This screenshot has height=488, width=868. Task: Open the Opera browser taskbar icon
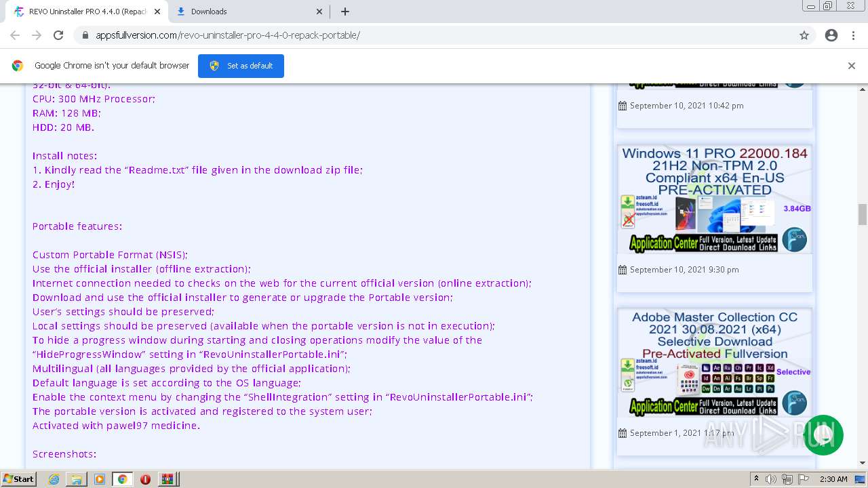click(145, 479)
